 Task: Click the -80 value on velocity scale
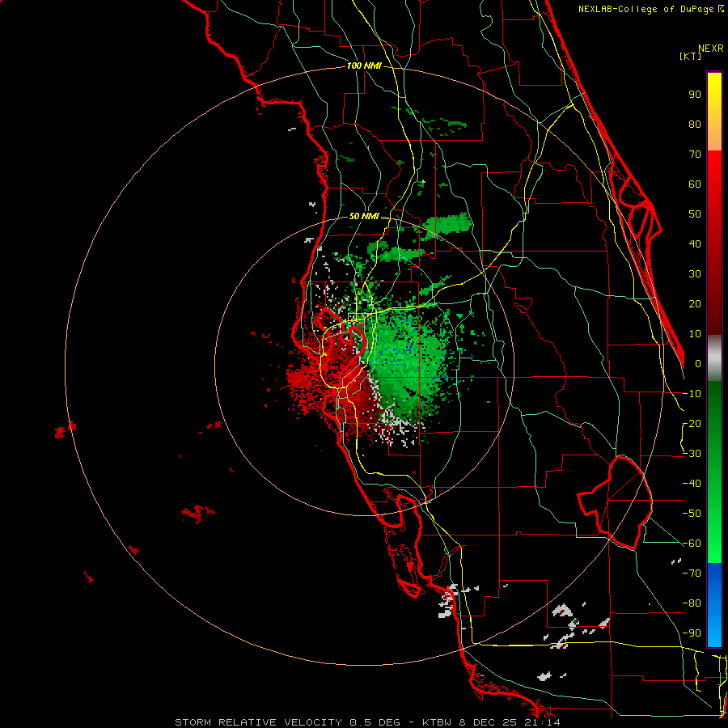[x=692, y=603]
